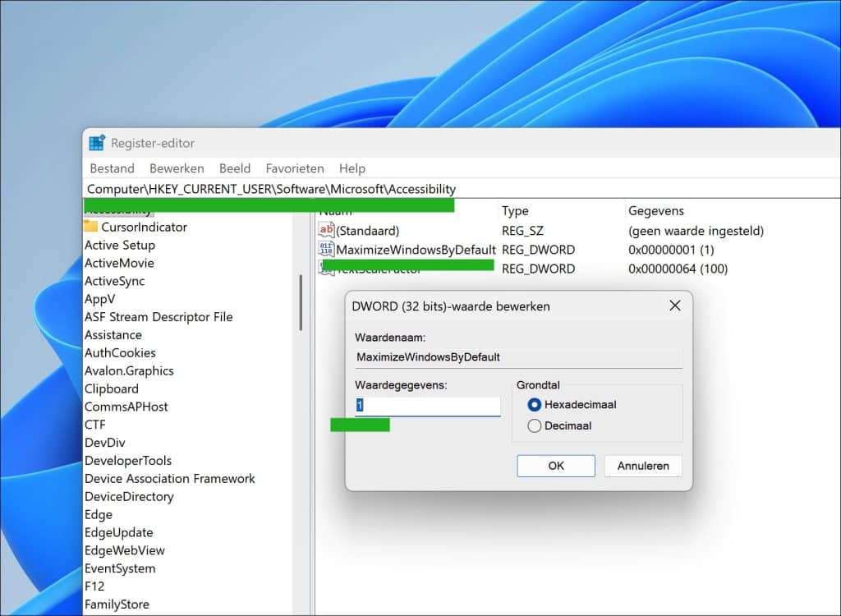Image resolution: width=841 pixels, height=616 pixels.
Task: Click the (Standaard) value name
Action: [367, 231]
